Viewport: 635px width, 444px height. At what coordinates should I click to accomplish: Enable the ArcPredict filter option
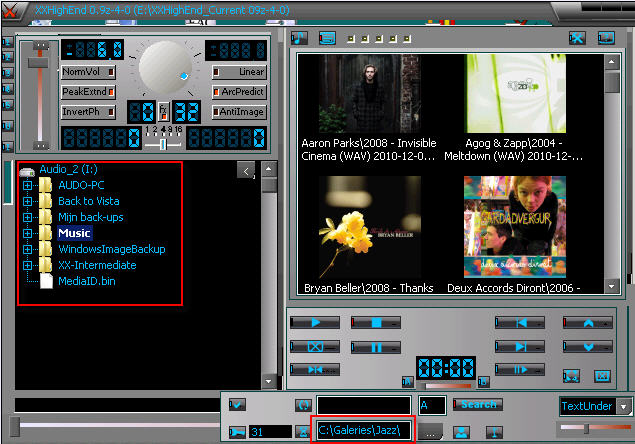coord(239,92)
